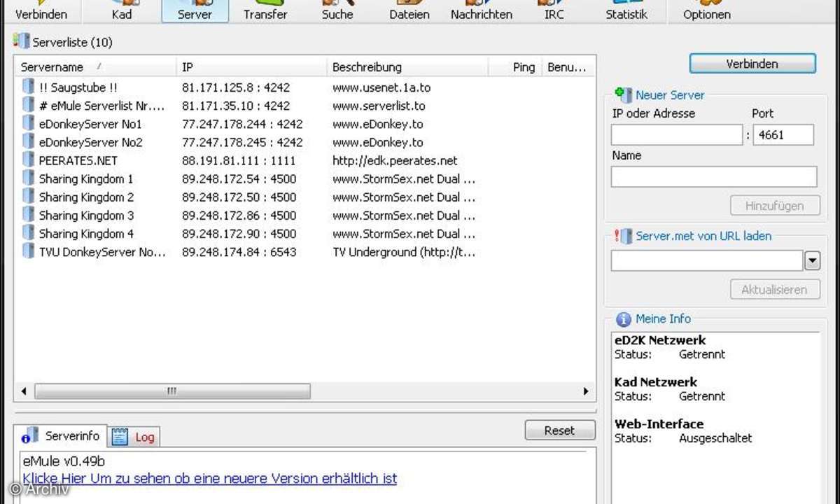840x504 pixels.
Task: Select IP 89.248.172.50 : 4500
Action: [239, 197]
